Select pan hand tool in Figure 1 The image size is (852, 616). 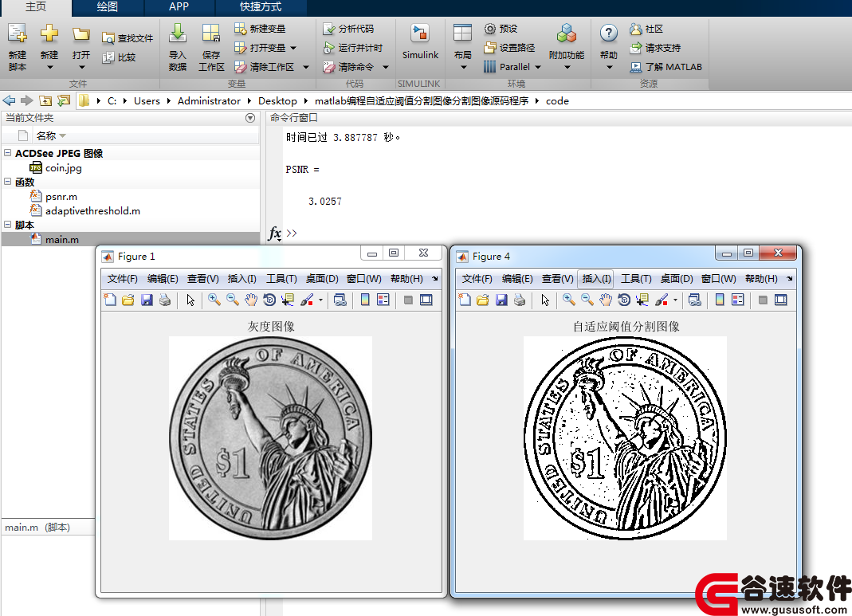[251, 300]
